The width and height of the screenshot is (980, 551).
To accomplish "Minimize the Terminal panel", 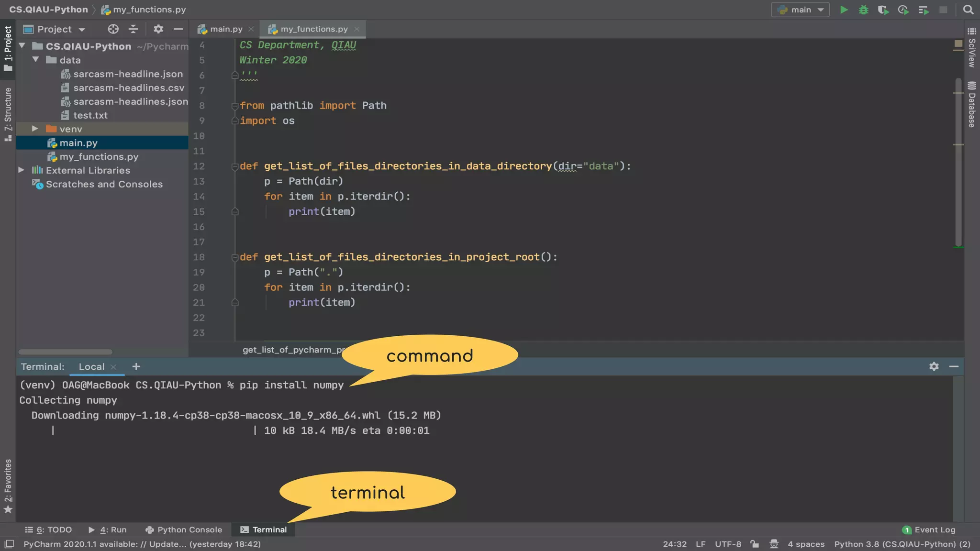I will click(954, 366).
